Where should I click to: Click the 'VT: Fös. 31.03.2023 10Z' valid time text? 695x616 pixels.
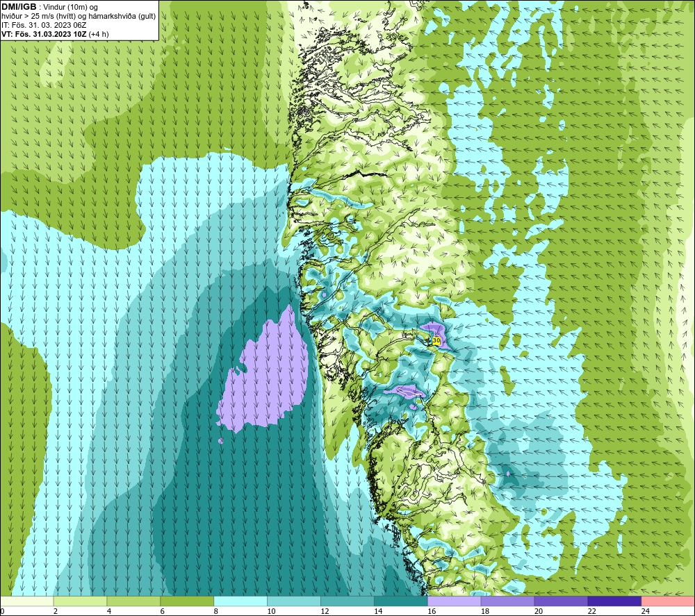[44, 34]
